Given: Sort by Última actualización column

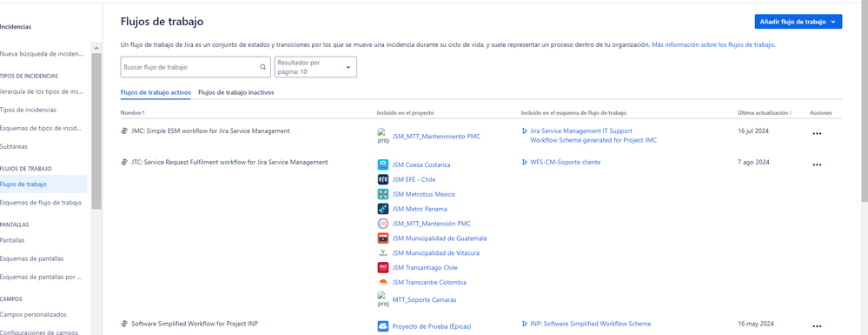Looking at the screenshot, I should [x=764, y=113].
